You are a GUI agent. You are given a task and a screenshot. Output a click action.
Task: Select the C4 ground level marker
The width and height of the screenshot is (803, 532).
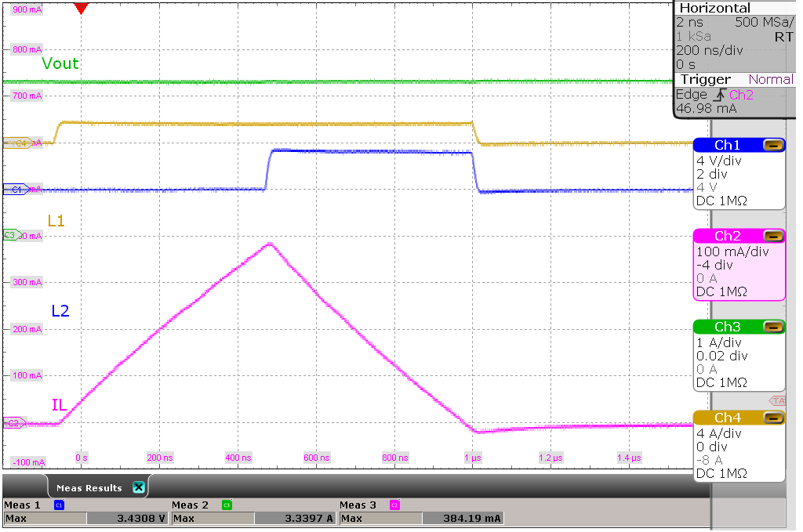point(16,143)
